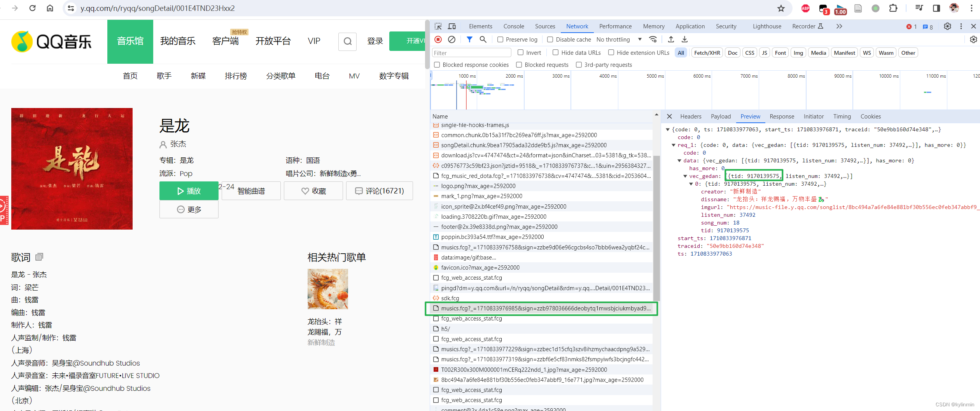
Task: Open artist 张杰 page
Action: [x=178, y=144]
